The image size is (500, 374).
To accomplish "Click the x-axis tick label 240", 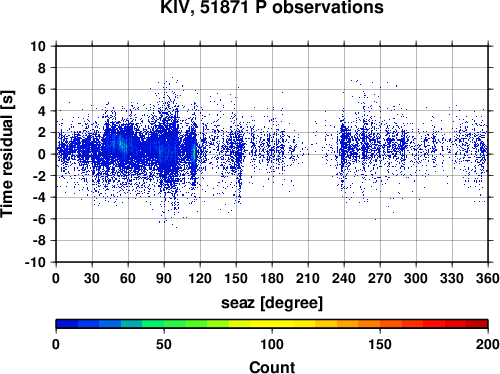I will click(x=344, y=278).
